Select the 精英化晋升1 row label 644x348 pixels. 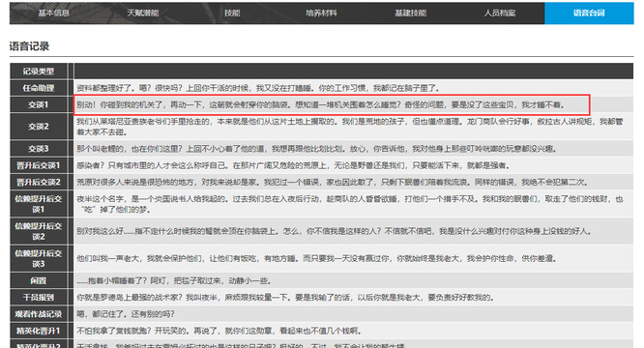coord(39,331)
